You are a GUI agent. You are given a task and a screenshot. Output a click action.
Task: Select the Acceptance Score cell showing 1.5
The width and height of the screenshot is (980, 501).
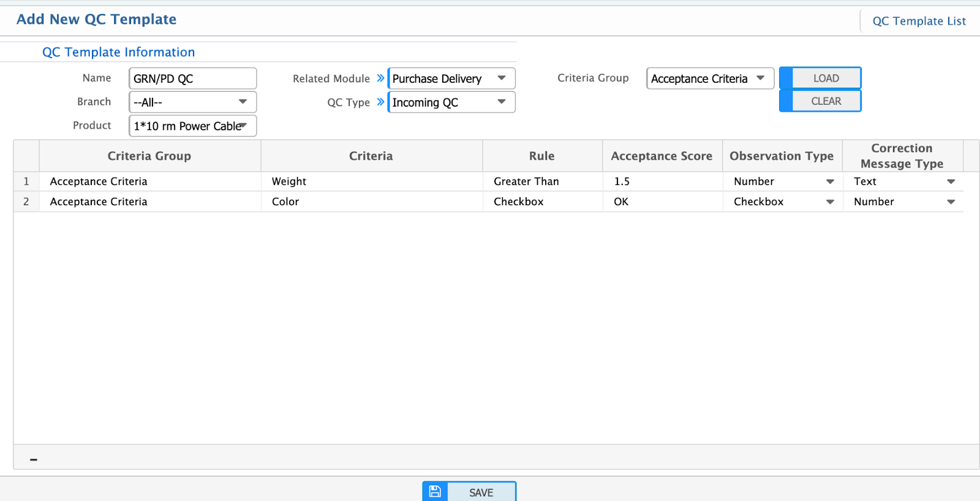click(x=661, y=181)
